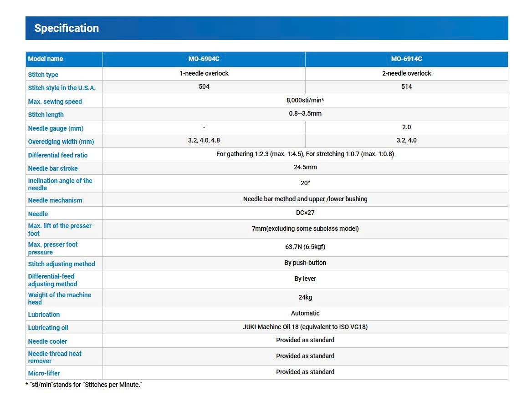Viewport: 532px width, 401px height.
Task: Click the 2-needle overlock cell
Action: click(406, 73)
